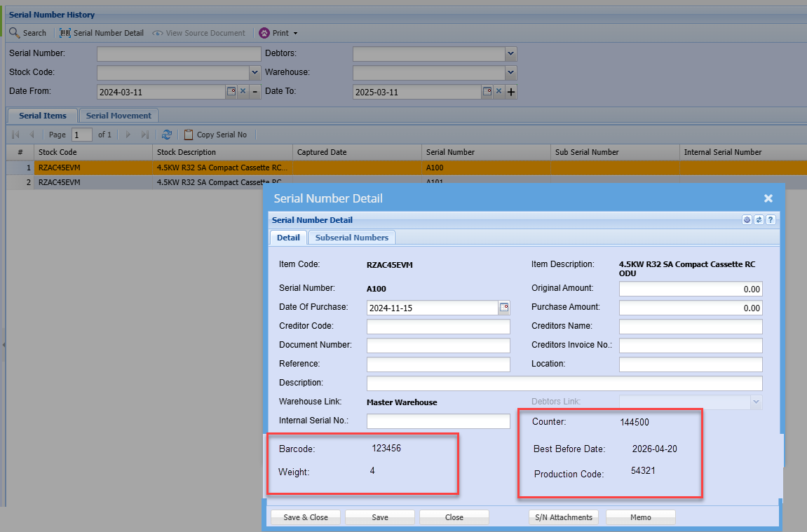This screenshot has height=532, width=807.
Task: Click the swap arrows icon in dialog header
Action: 759,220
